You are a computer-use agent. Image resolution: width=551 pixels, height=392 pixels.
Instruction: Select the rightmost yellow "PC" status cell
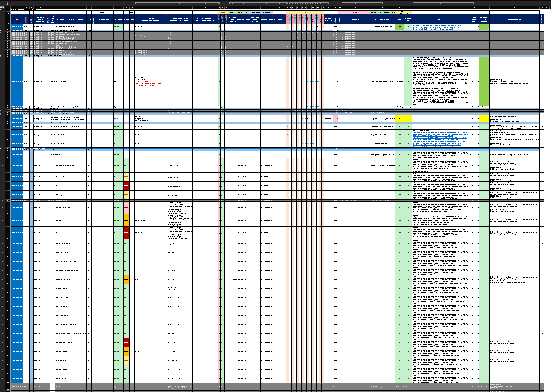click(484, 118)
